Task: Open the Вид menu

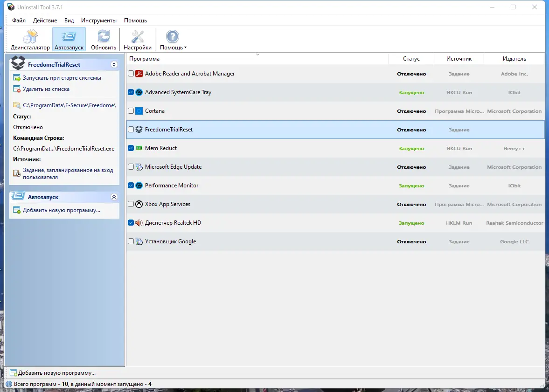Action: 69,21
